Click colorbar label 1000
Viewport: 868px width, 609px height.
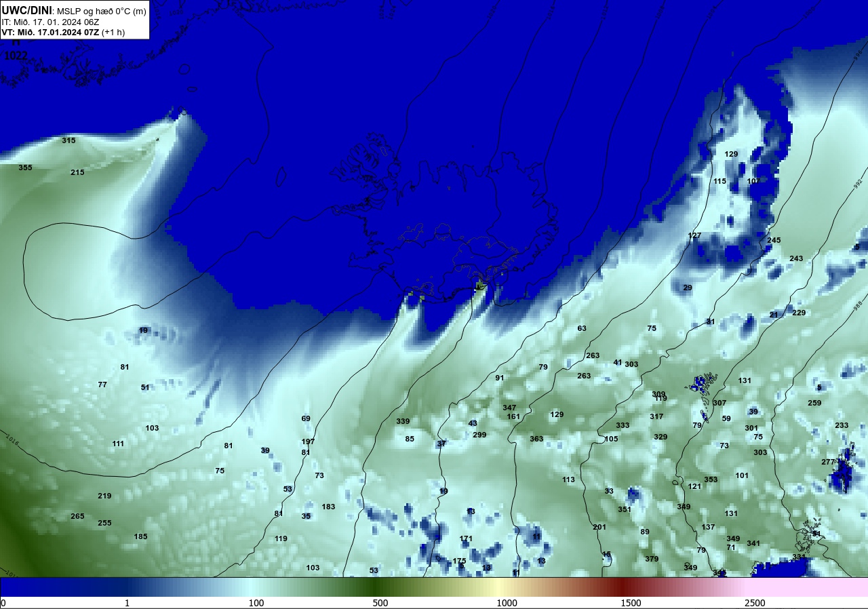click(507, 603)
